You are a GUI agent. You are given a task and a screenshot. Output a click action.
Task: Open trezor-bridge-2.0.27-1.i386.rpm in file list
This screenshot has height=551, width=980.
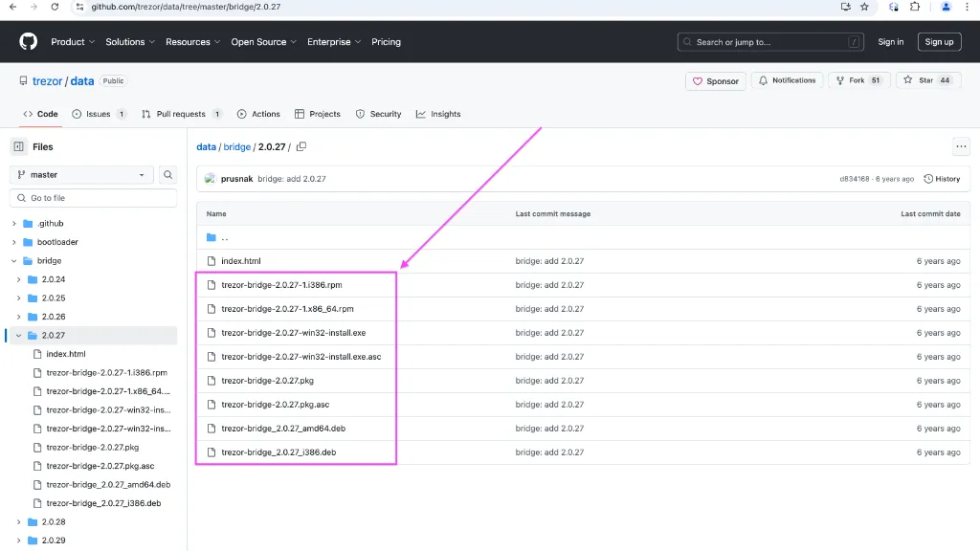pyautogui.click(x=281, y=285)
